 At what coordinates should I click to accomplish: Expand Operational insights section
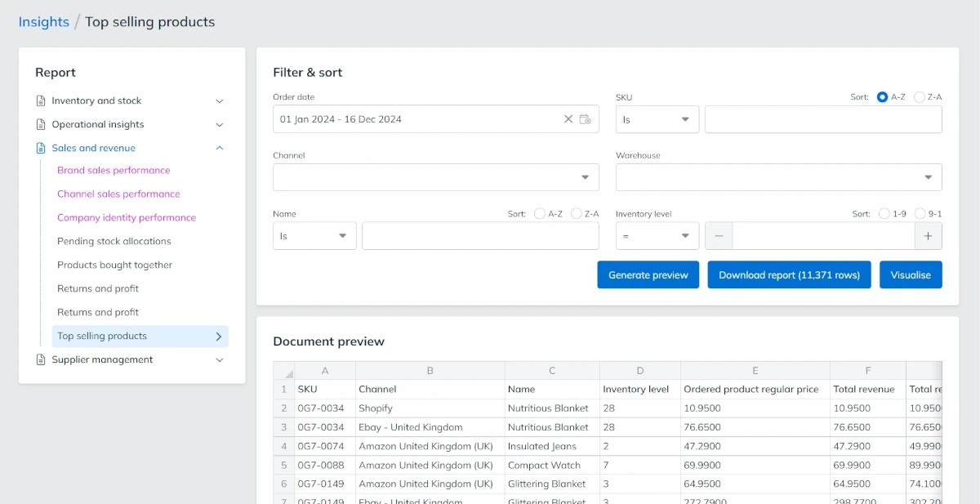219,125
